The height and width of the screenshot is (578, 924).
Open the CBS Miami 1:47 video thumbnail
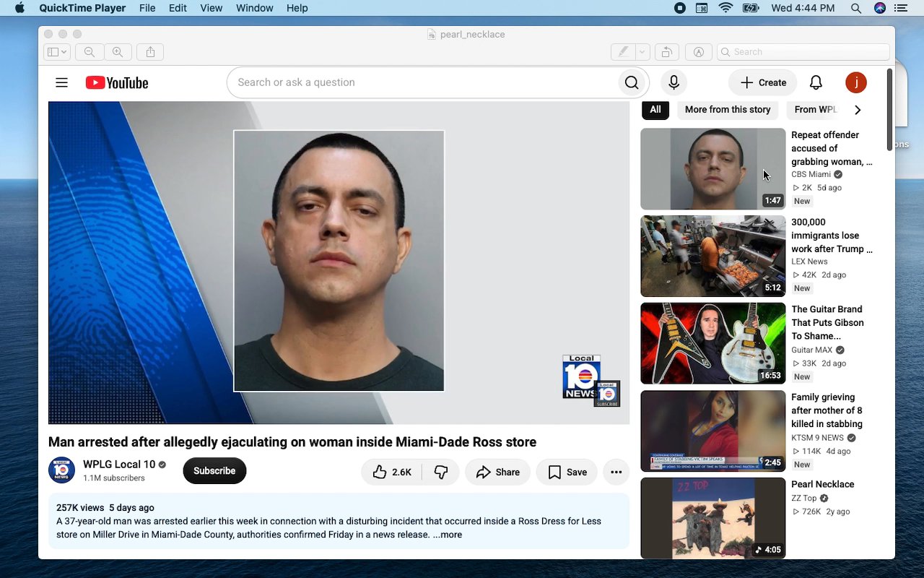(713, 169)
